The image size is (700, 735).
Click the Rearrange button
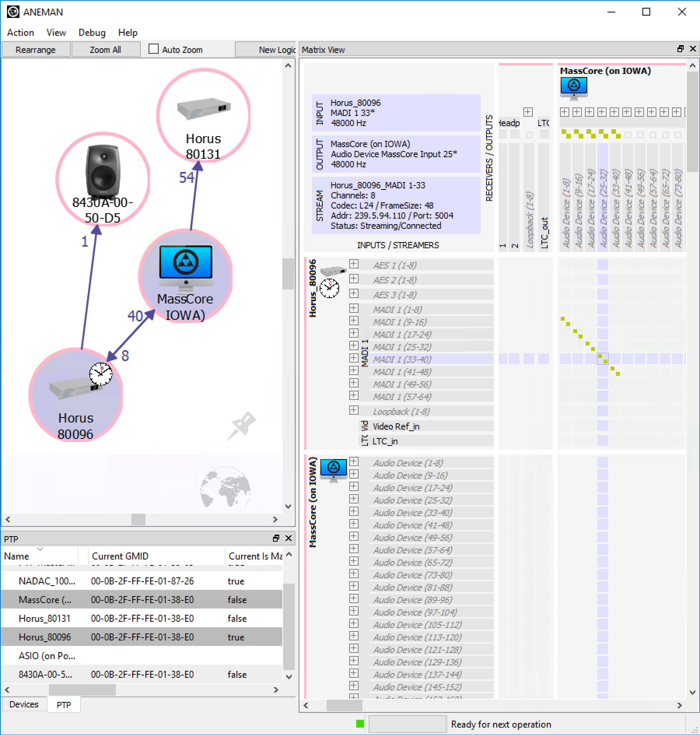tap(36, 49)
